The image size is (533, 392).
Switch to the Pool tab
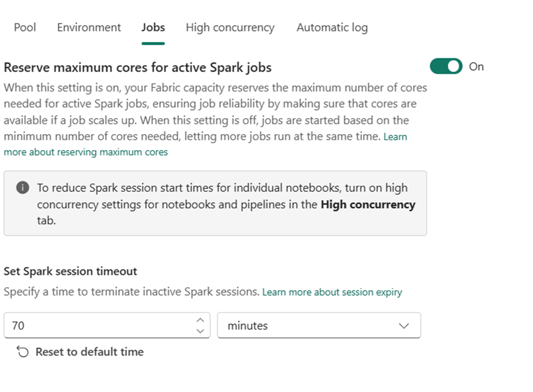(25, 27)
